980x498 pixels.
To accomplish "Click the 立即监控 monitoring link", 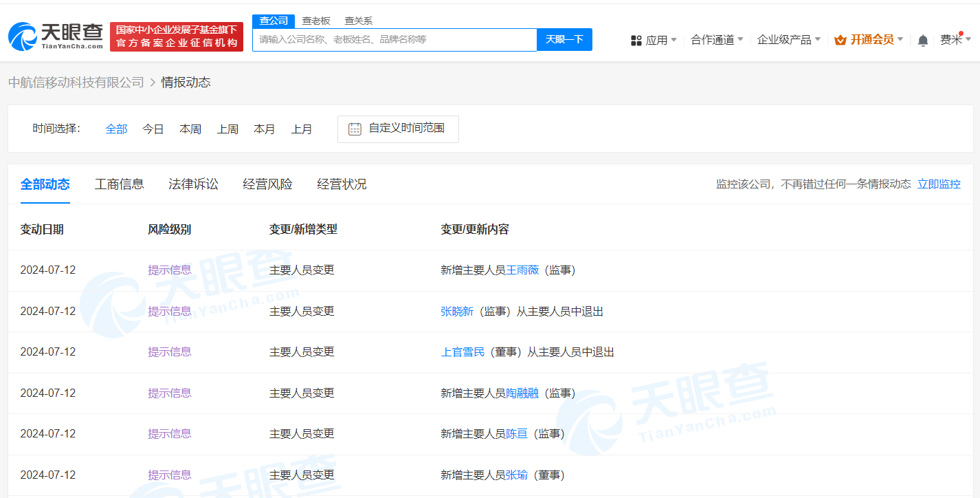I will (x=939, y=184).
